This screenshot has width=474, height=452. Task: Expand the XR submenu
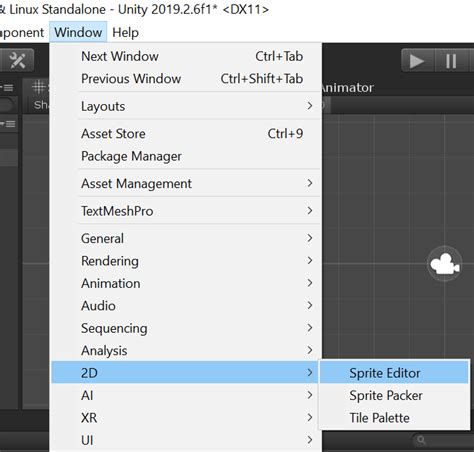[x=186, y=418]
